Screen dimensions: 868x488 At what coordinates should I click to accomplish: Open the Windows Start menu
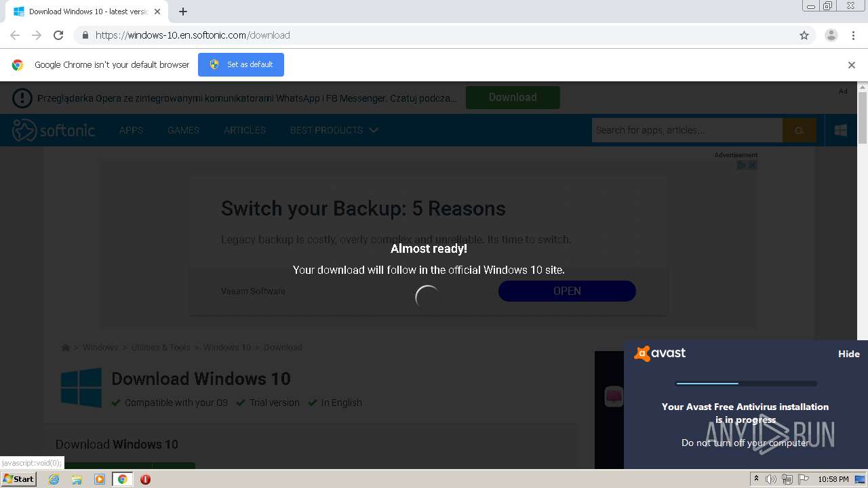pos(18,479)
